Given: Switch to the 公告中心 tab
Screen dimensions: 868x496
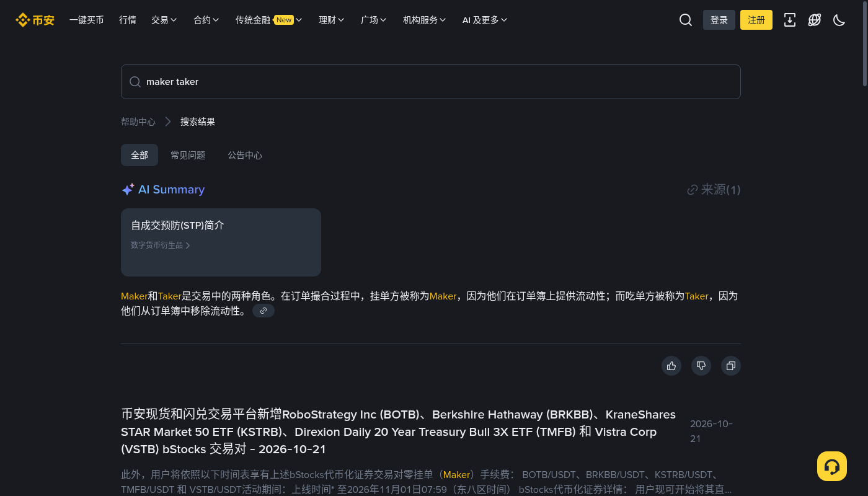Looking at the screenshot, I should (x=245, y=155).
